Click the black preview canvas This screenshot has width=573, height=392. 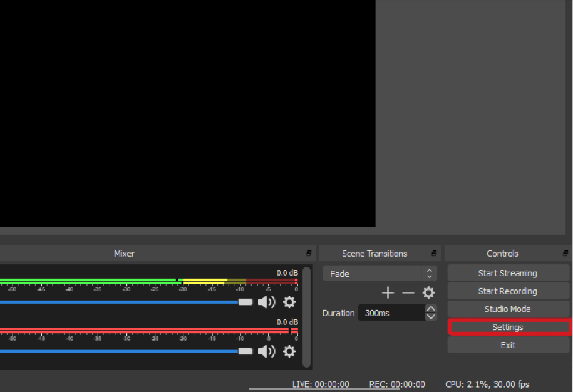(187, 113)
